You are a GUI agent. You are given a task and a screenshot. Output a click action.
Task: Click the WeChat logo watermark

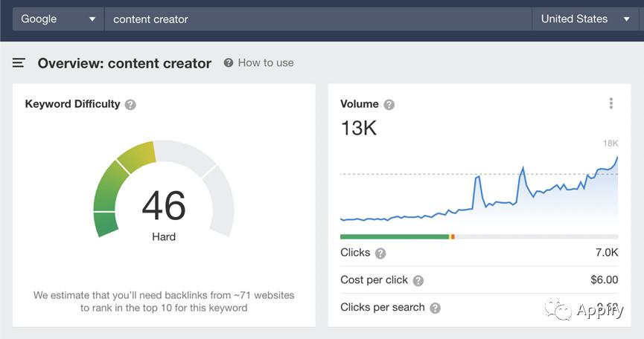click(558, 309)
